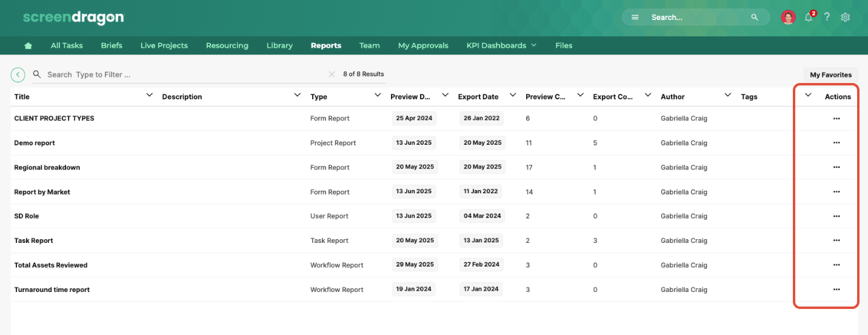Select the Reports tab
The image size is (868, 335).
pyautogui.click(x=326, y=45)
